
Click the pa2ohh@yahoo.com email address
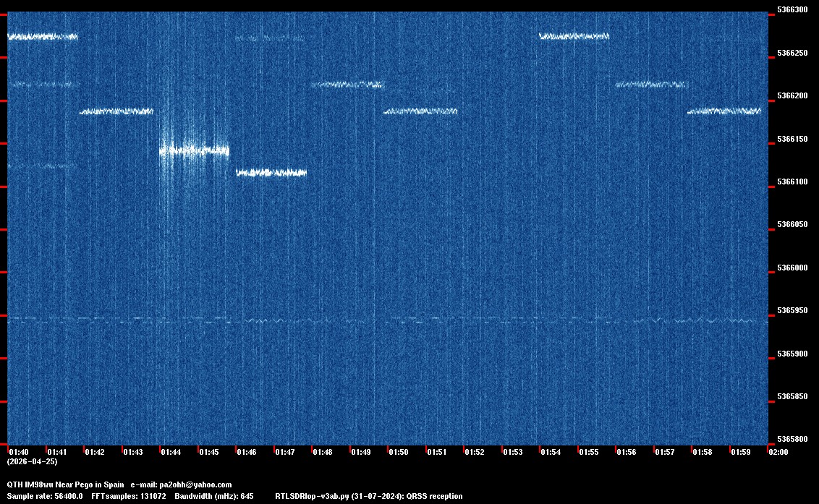pos(195,484)
